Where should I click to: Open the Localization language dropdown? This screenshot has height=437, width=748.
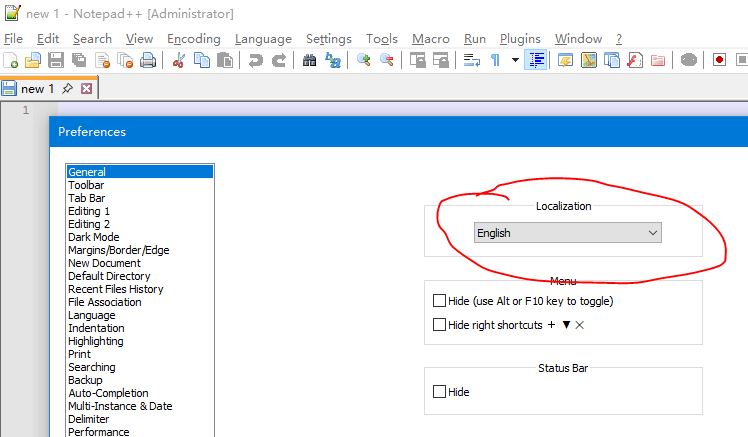point(568,233)
